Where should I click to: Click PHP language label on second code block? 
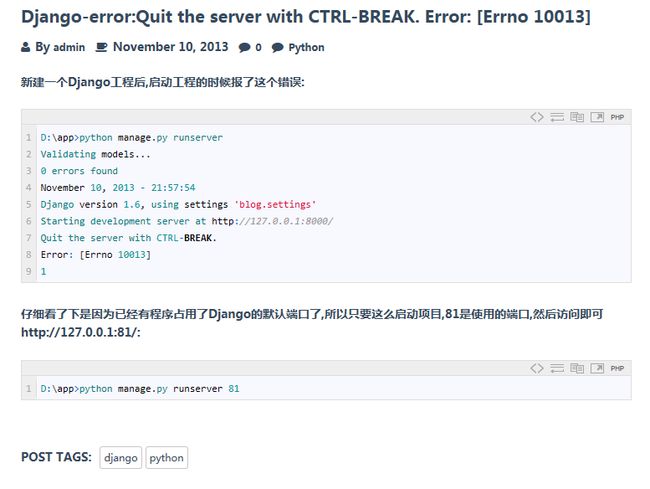tap(617, 368)
